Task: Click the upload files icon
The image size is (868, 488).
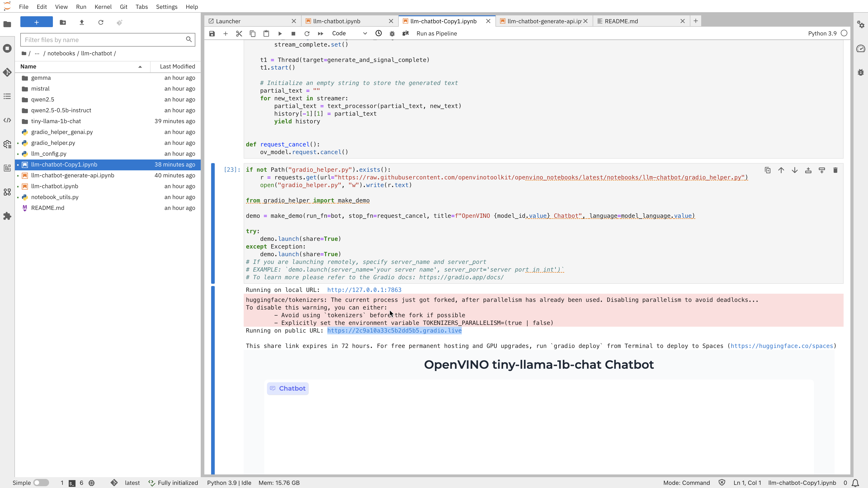Action: 82,22
